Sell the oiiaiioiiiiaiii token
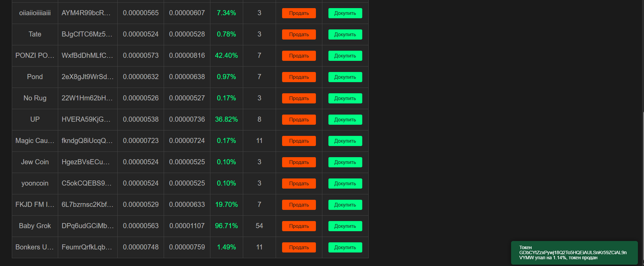644x266 pixels. [x=299, y=13]
